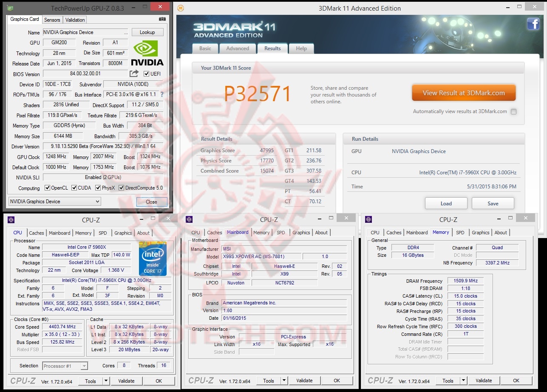Select the Graphics Card tab in GPU-Z
Image resolution: width=547 pixels, height=392 pixels.
coord(25,19)
